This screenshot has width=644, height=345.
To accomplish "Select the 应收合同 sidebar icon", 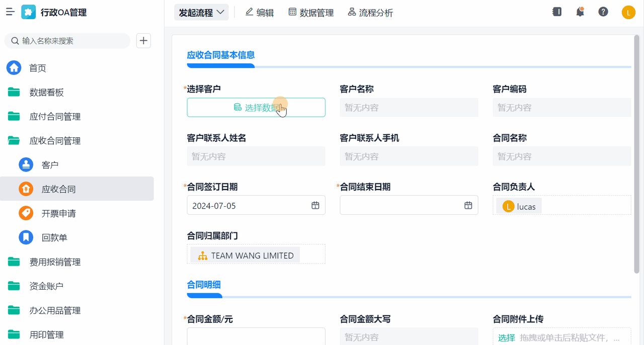I will pos(26,189).
